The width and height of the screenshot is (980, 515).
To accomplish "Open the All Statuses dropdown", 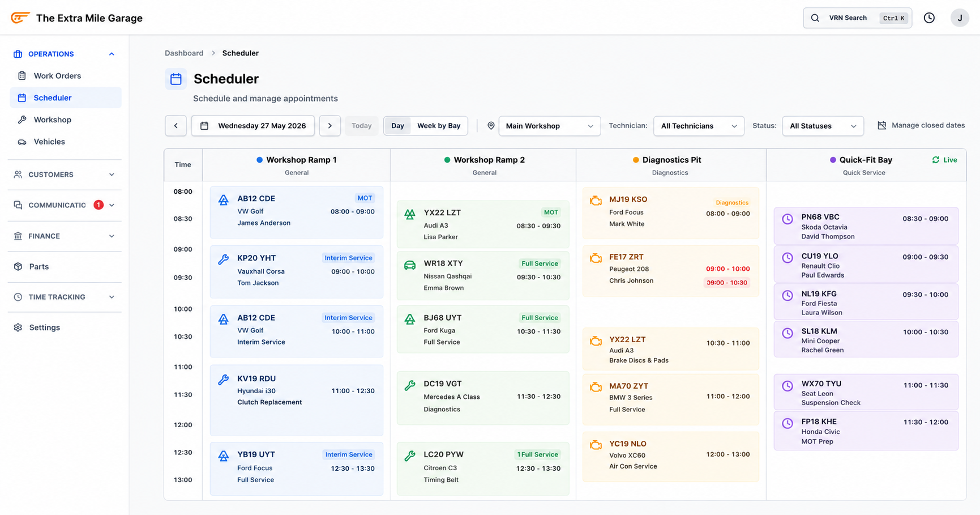I will click(823, 126).
